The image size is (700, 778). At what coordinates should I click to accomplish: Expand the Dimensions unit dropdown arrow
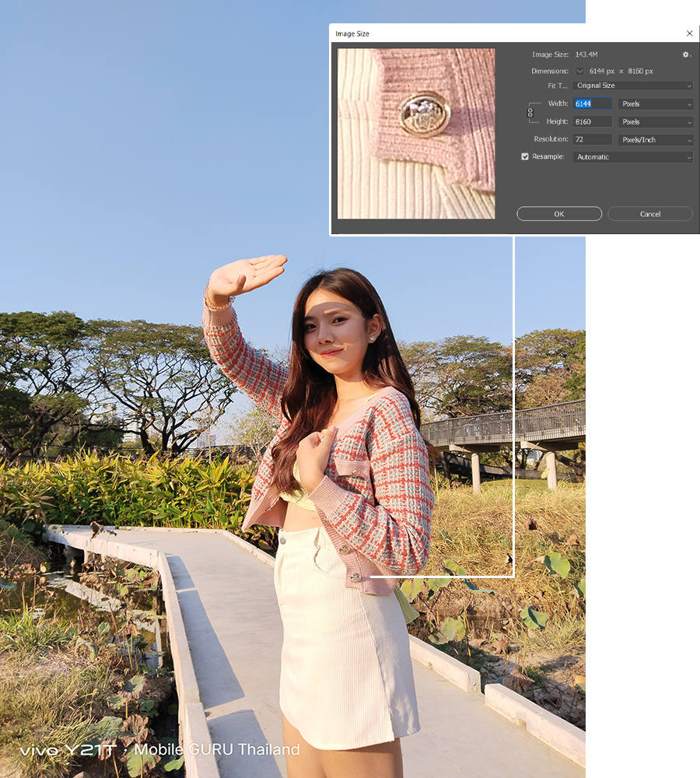click(579, 71)
